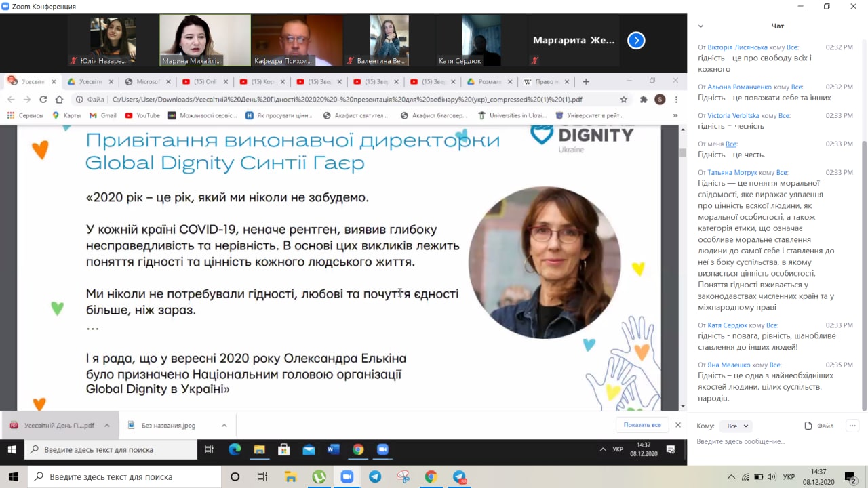Click the chat panel vertical scrollbar
The image size is (868, 488).
(864, 224)
